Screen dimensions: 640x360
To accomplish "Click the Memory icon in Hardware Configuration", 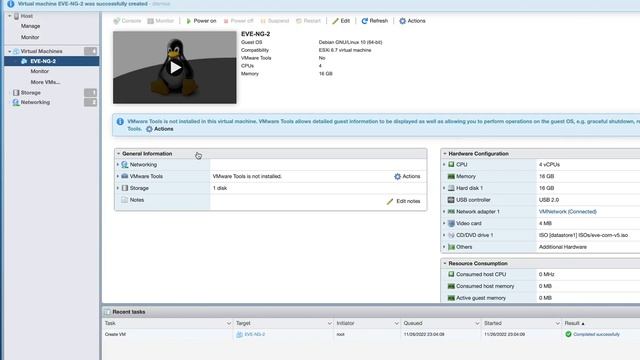I will (451, 176).
